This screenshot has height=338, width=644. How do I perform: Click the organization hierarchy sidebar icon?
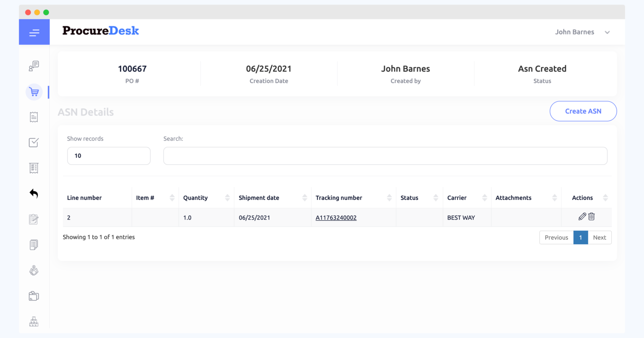(x=34, y=321)
